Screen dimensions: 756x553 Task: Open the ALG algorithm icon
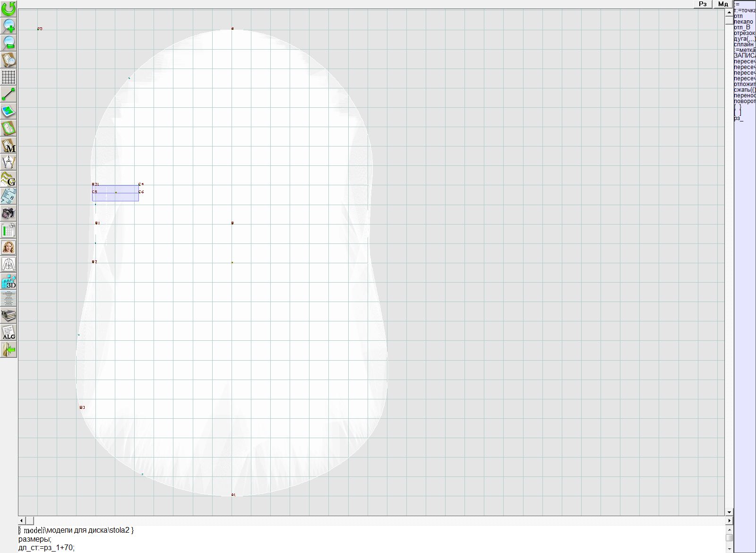(x=9, y=332)
